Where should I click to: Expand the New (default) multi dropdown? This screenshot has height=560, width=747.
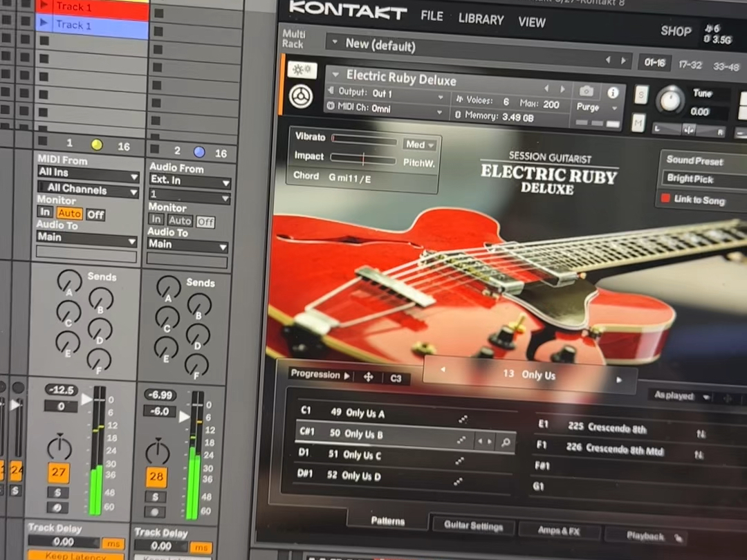pos(335,42)
